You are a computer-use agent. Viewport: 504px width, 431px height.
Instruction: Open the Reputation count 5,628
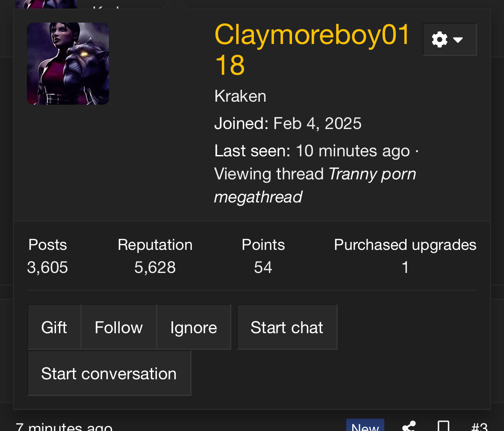[x=155, y=267]
